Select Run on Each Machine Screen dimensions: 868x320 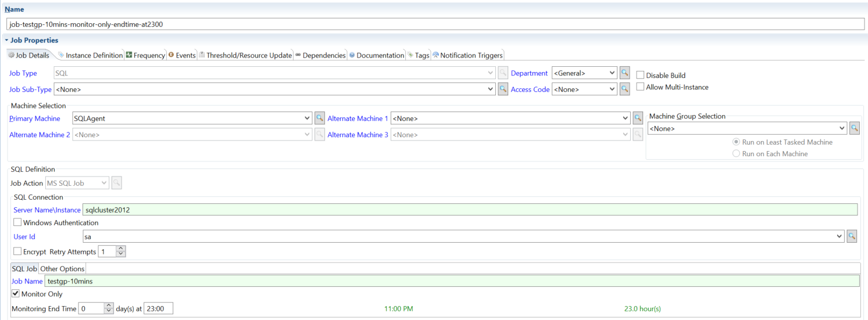pos(736,153)
